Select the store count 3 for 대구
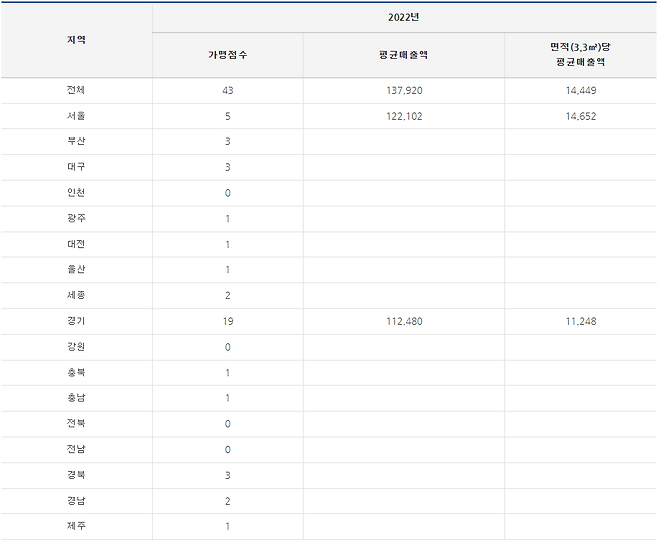The width and height of the screenshot is (658, 542). click(228, 167)
